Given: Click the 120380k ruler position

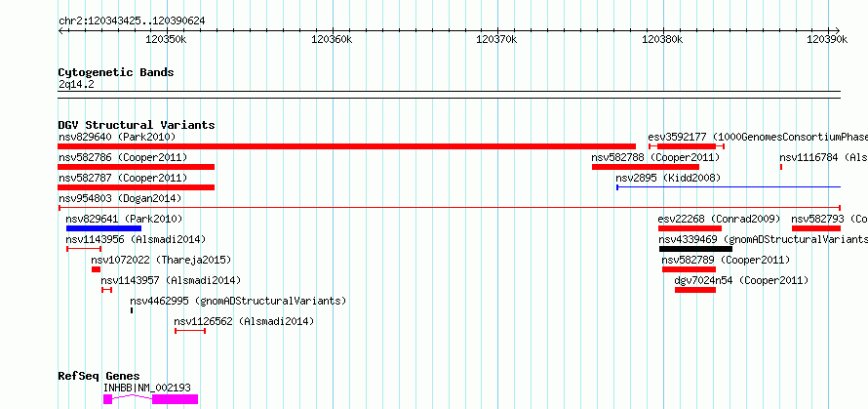Looking at the screenshot, I should coord(662,39).
